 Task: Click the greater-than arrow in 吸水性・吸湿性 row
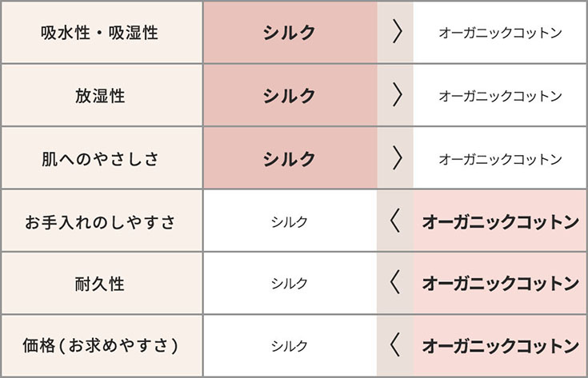[x=395, y=33]
